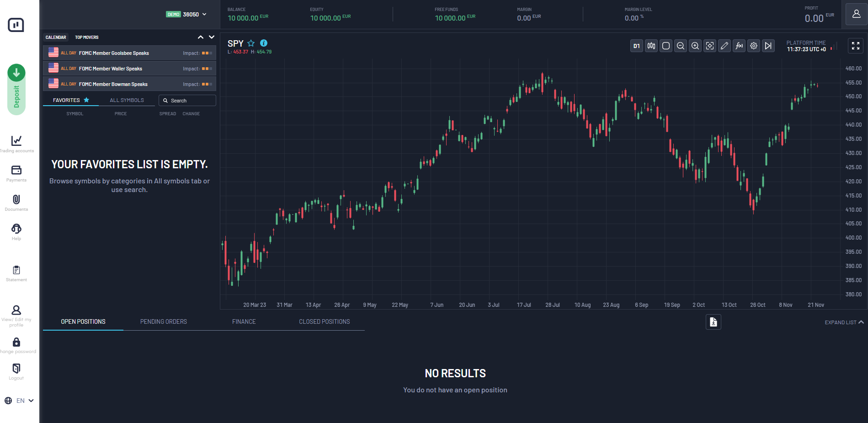Zoom in on the SPY chart

click(x=695, y=46)
